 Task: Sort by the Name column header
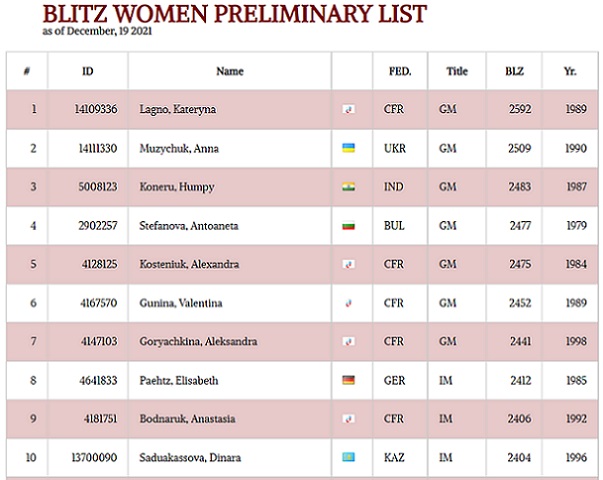(x=230, y=71)
